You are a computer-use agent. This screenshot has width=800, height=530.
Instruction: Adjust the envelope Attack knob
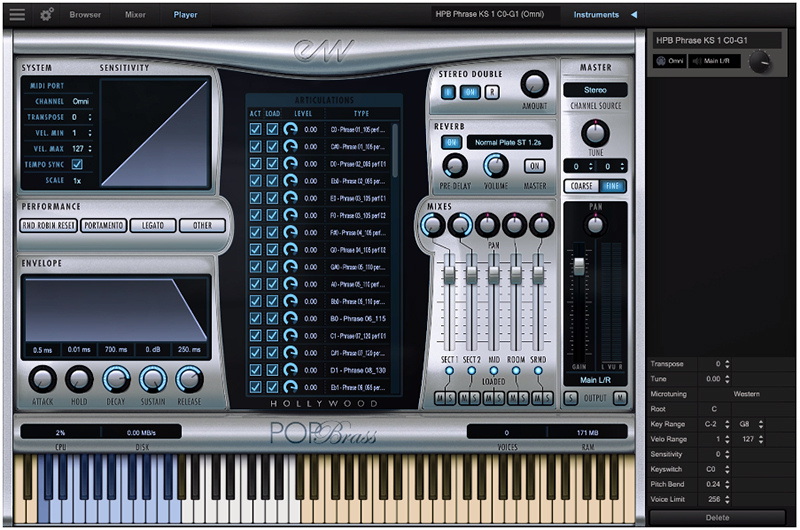point(42,380)
